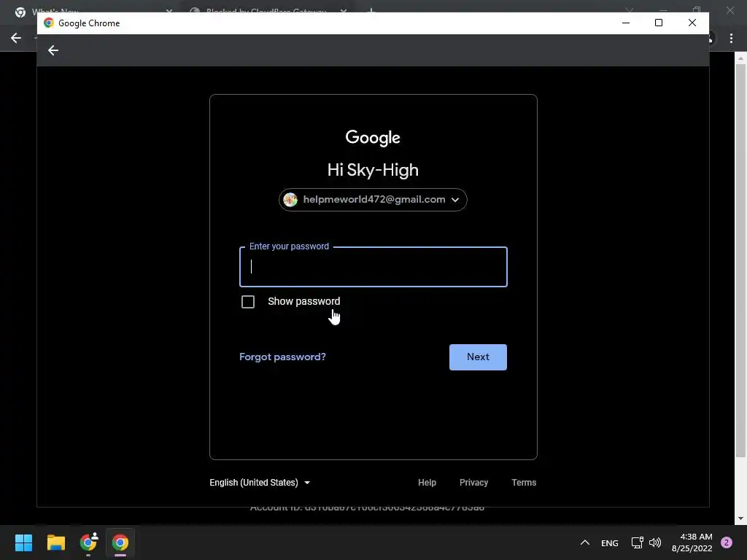747x560 pixels.
Task: Click the Google logo
Action: (x=373, y=138)
